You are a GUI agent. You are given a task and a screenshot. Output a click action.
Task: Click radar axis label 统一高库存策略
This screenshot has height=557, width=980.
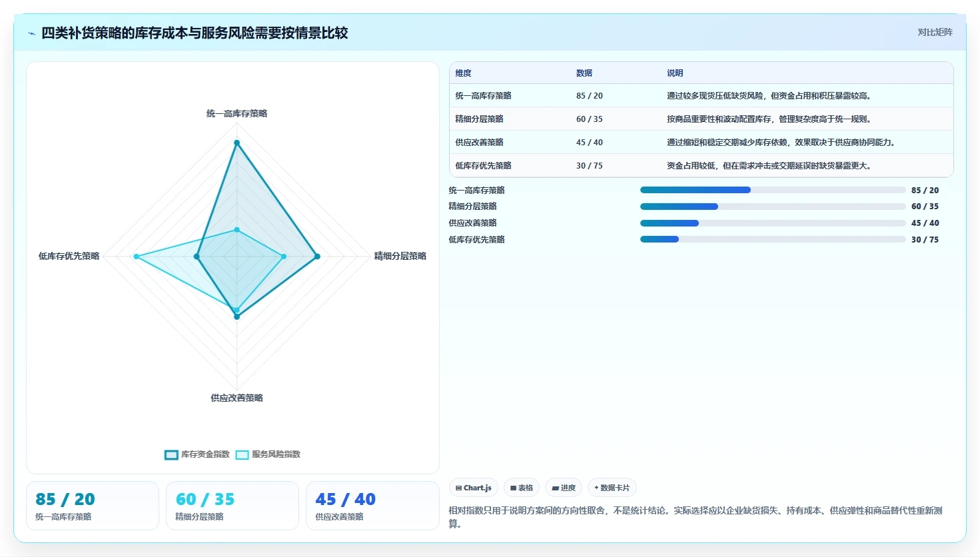coord(237,114)
